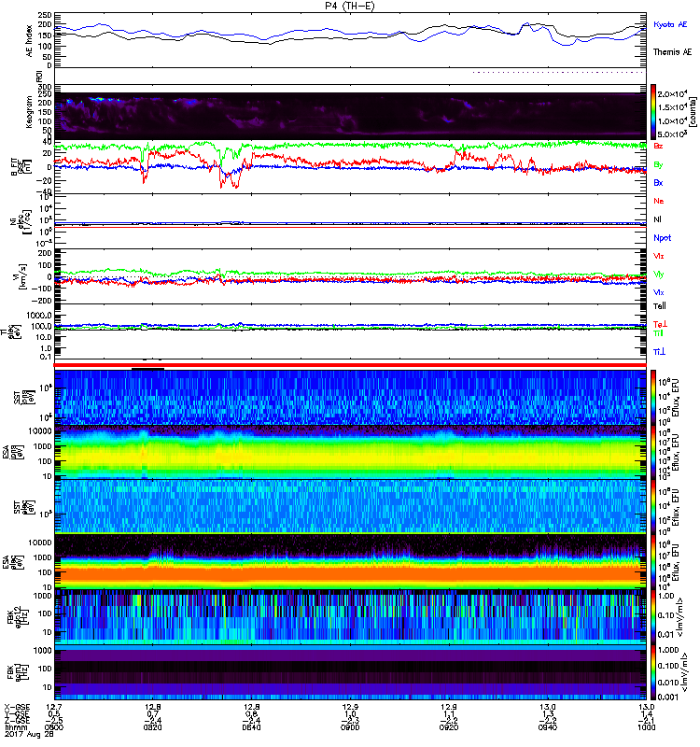The image size is (700, 747).
Task: Click the P4 (TH-E) plot title
Action: [350, 7]
